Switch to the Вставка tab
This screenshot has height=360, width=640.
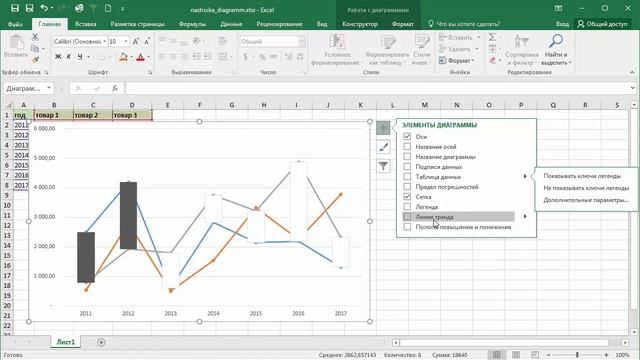click(x=86, y=24)
